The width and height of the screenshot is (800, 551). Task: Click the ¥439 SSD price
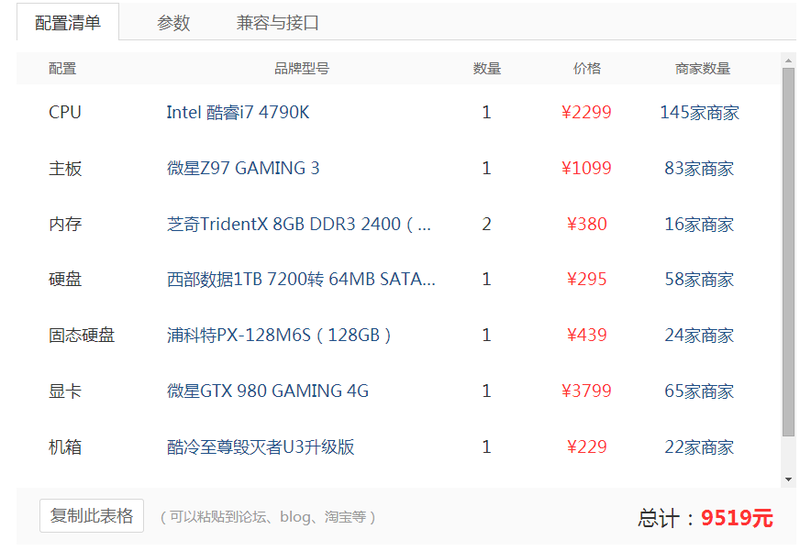[x=587, y=335]
